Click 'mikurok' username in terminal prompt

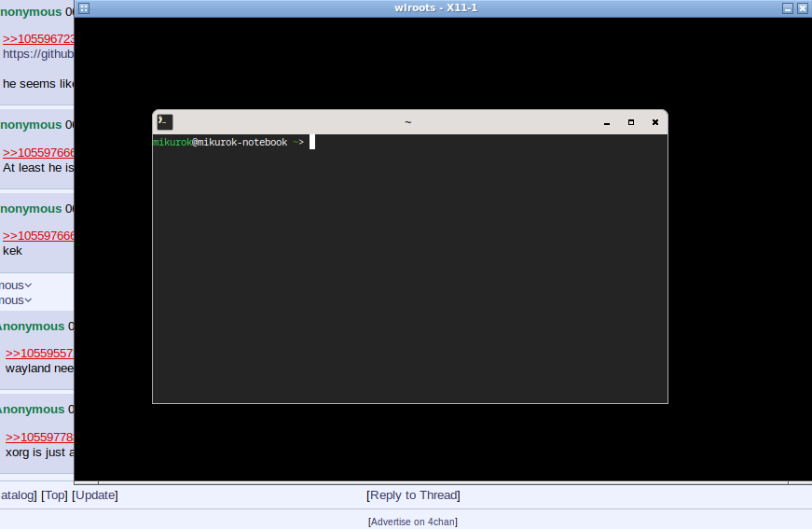[172, 143]
